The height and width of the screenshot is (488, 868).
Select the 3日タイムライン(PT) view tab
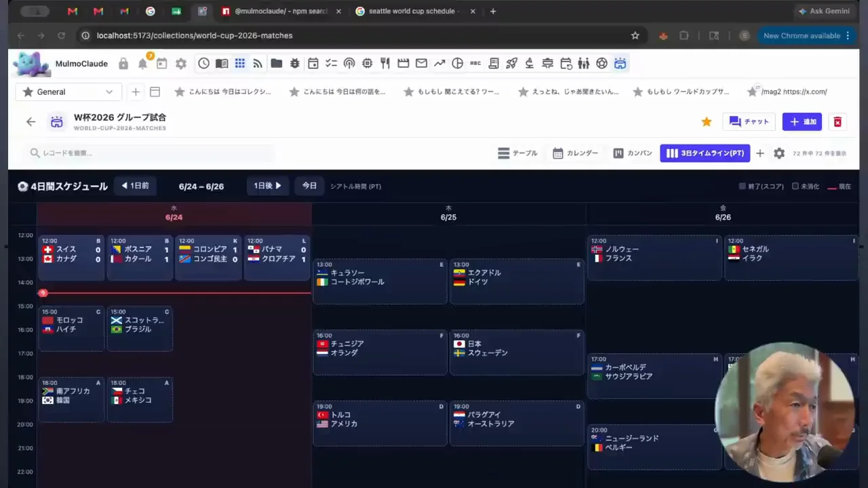click(705, 153)
